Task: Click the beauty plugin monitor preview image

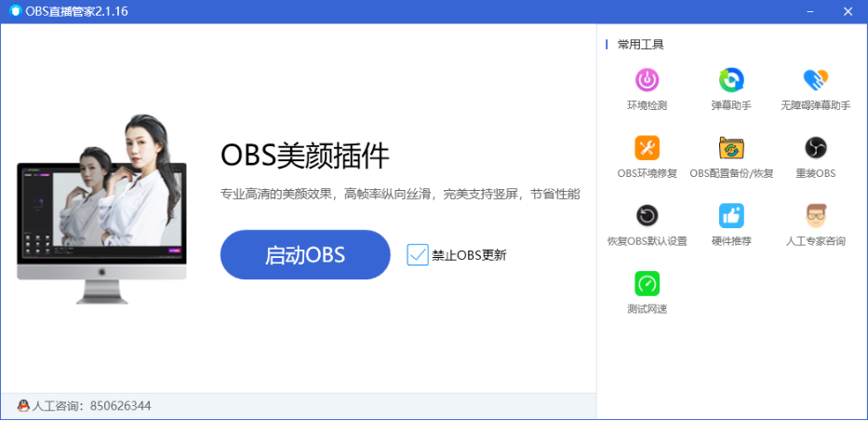Action: tap(101, 209)
